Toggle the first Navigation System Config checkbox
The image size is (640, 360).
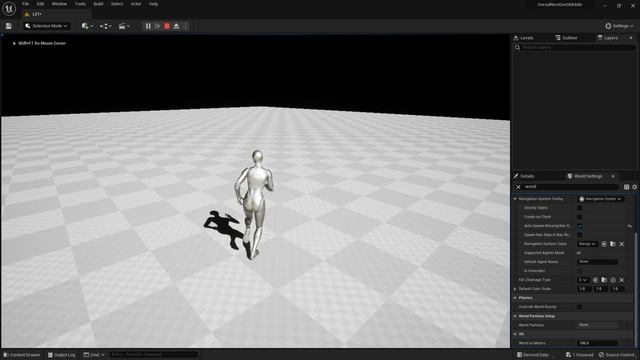580,208
